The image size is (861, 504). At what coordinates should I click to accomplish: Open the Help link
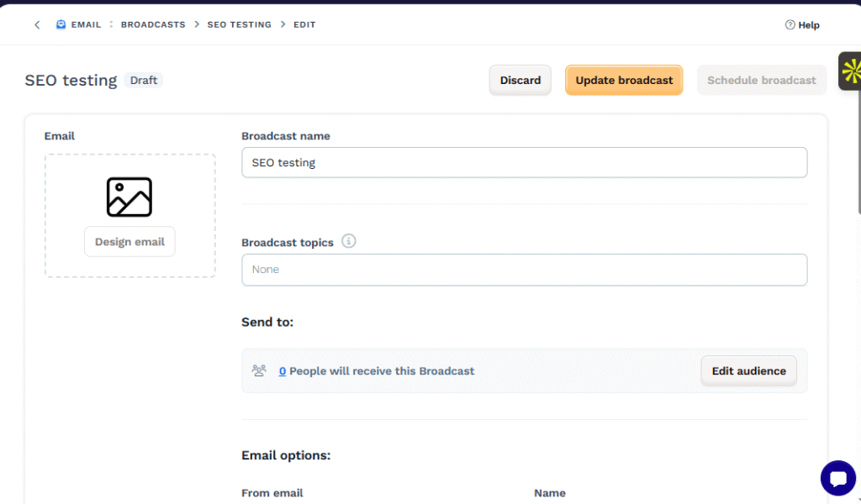(x=808, y=25)
